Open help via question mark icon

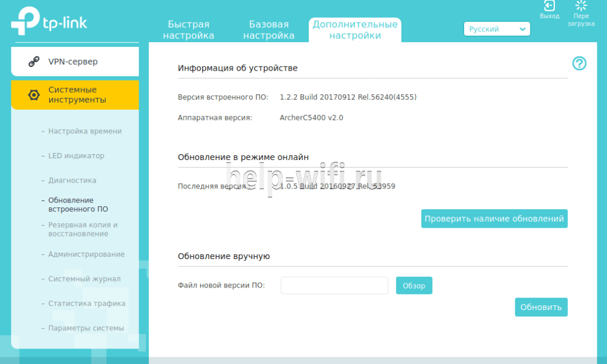(579, 63)
